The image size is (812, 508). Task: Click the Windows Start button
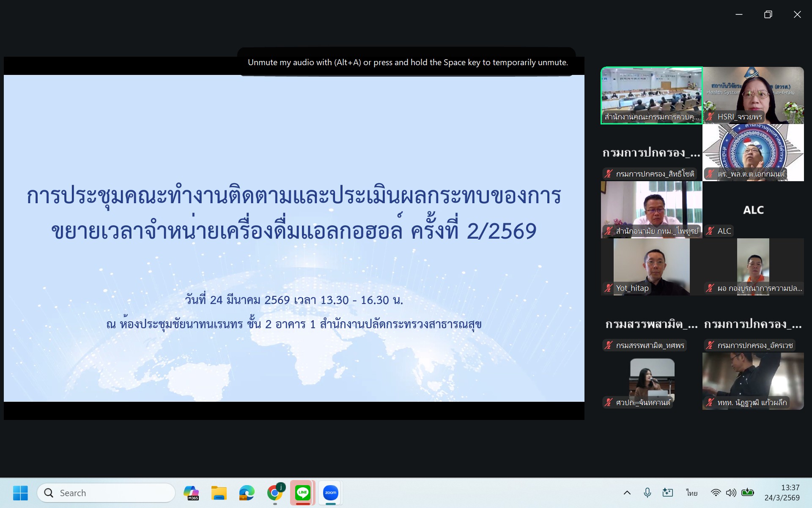coord(20,493)
